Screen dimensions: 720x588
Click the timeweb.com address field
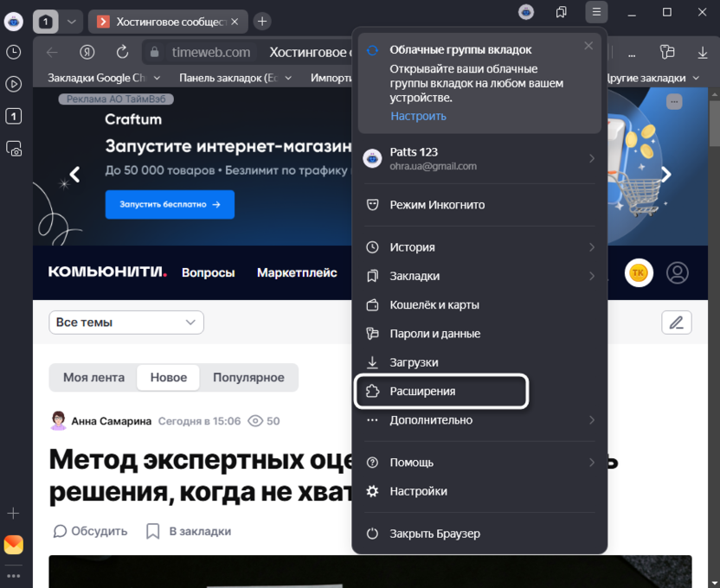coord(211,52)
